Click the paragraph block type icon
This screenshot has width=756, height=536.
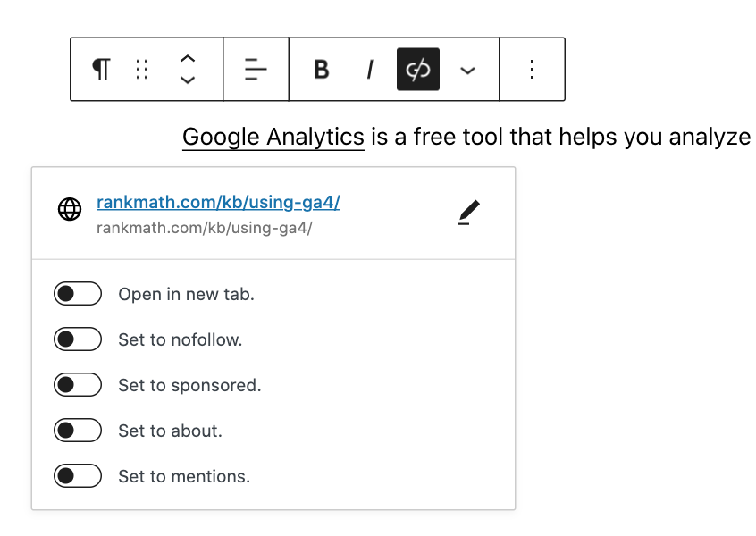pyautogui.click(x=101, y=70)
